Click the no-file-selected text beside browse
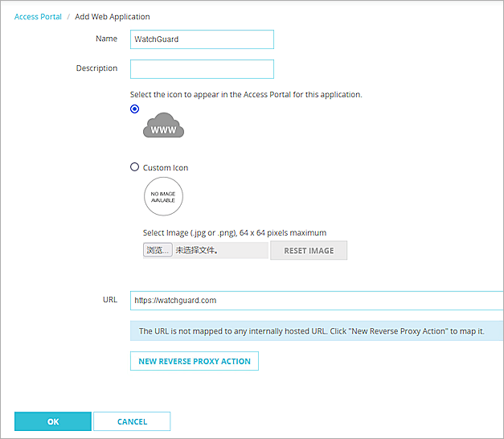Screen dimensions: 504x439 (197, 250)
